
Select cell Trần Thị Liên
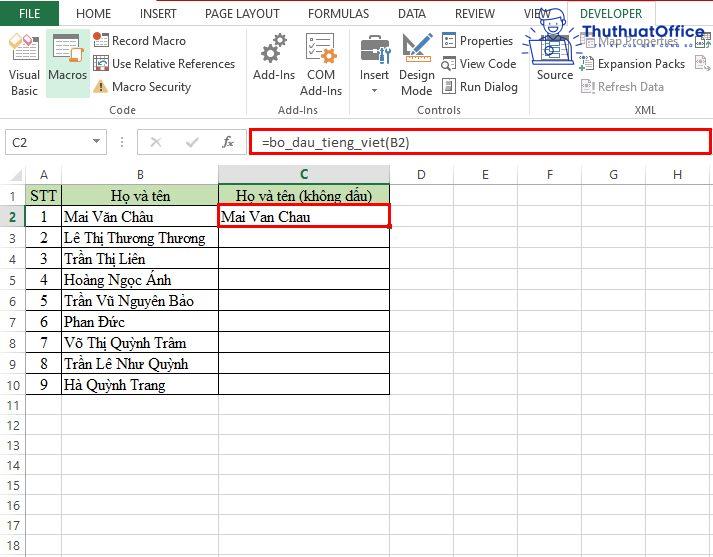coord(140,258)
